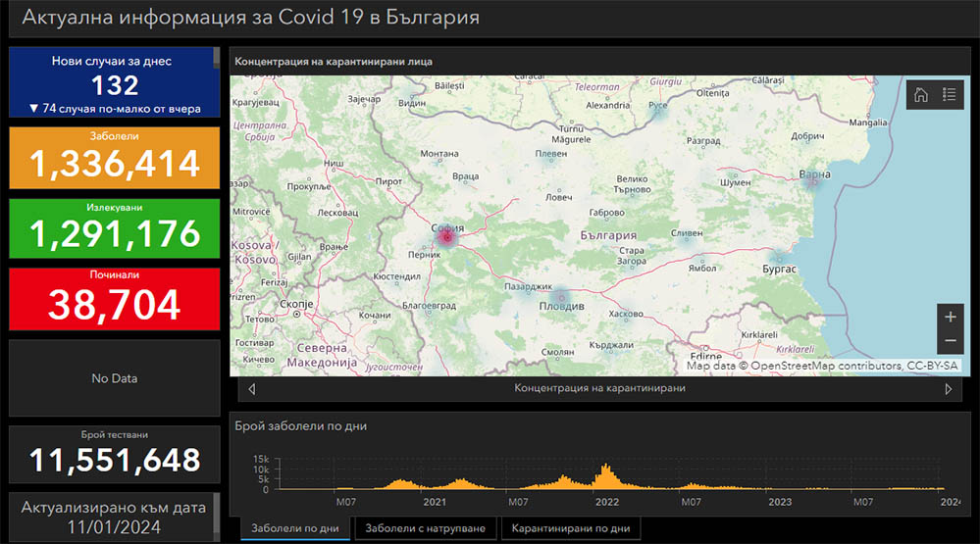This screenshot has height=544, width=980.
Task: Click the Скопје label on the map
Action: [x=296, y=304]
